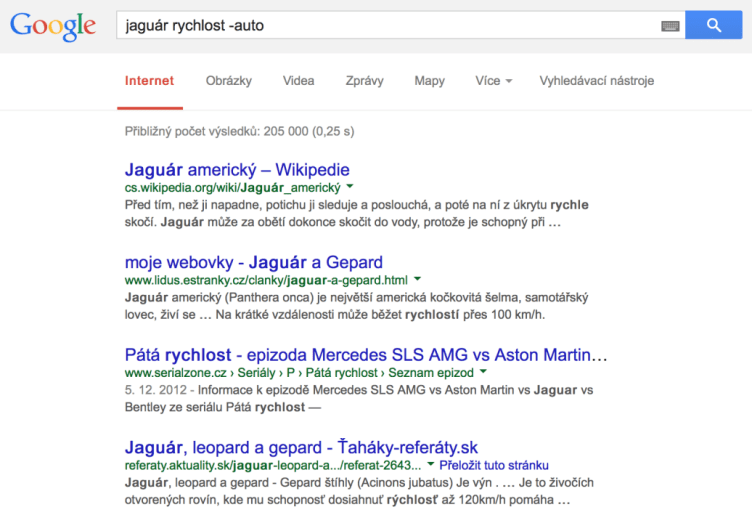Open Jaguár, leopard a gepard result

click(x=301, y=447)
